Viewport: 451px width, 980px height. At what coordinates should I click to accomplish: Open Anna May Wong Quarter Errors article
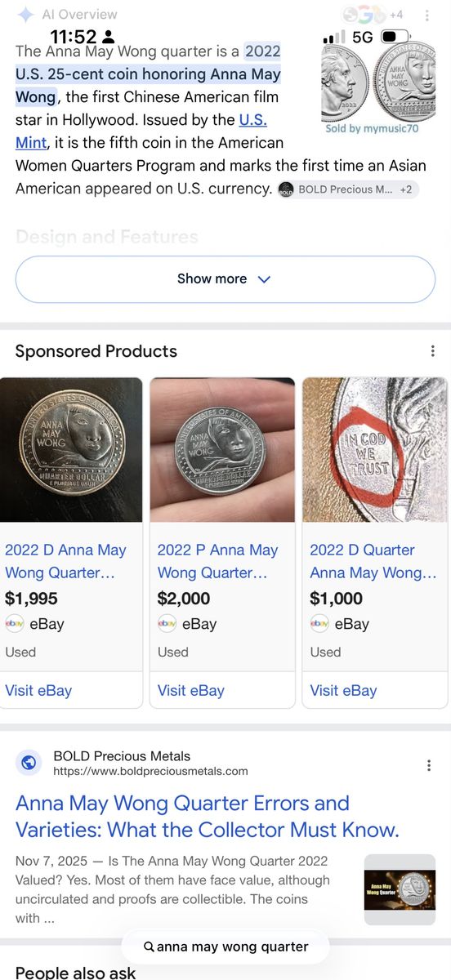point(208,817)
